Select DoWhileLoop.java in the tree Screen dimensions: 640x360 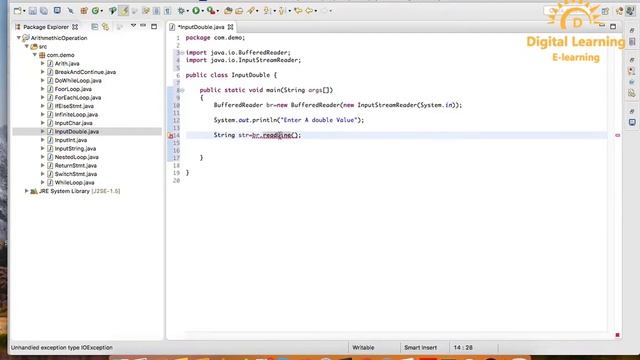78,80
